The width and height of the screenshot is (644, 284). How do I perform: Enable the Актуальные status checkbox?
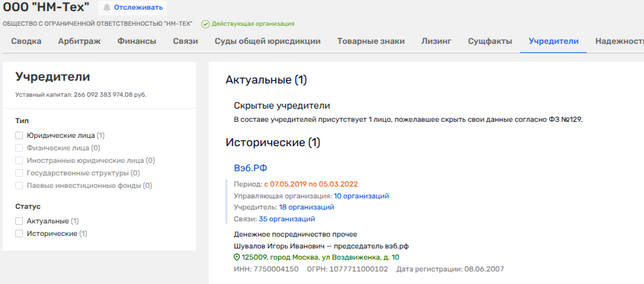point(19,221)
